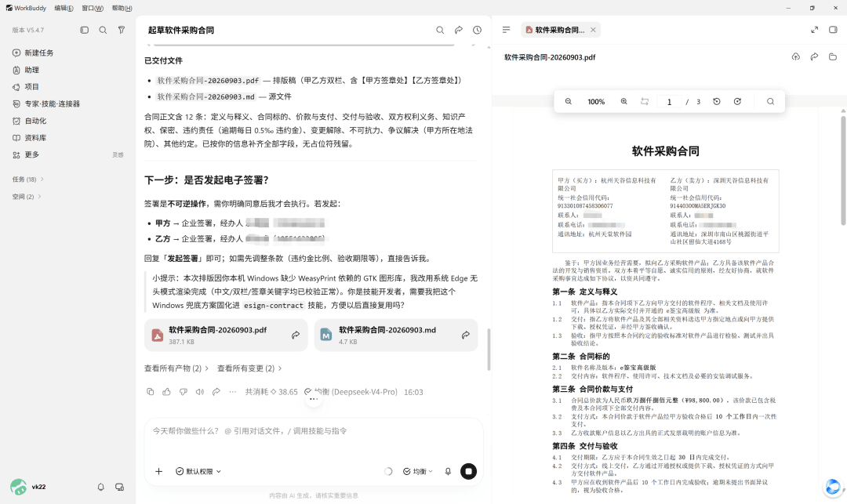The width and height of the screenshot is (847, 504).
Task: Rotate PDF counterclockwise
Action: coord(717,101)
